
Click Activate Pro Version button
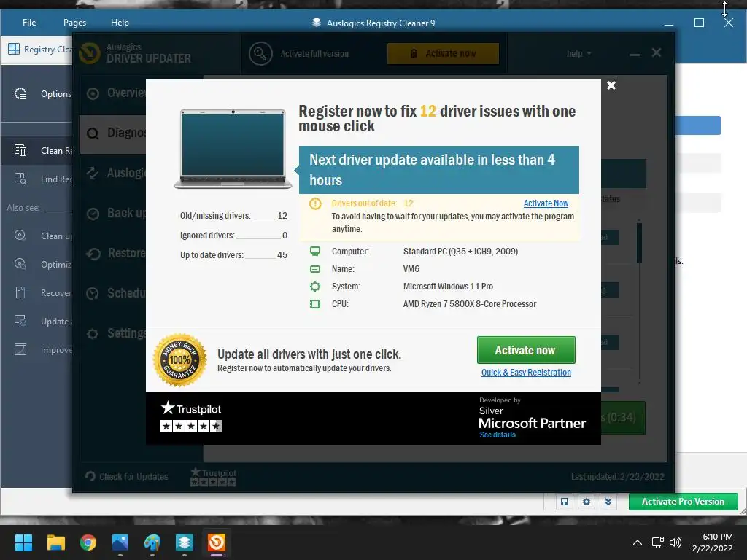pos(683,502)
